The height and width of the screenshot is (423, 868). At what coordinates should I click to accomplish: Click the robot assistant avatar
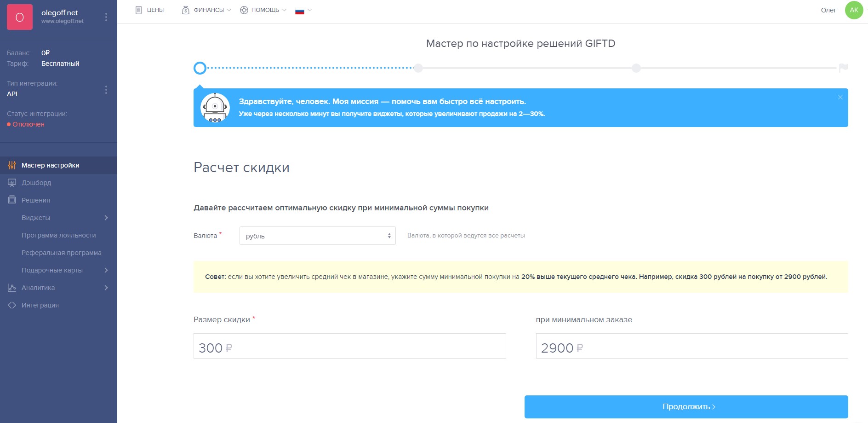[215, 108]
